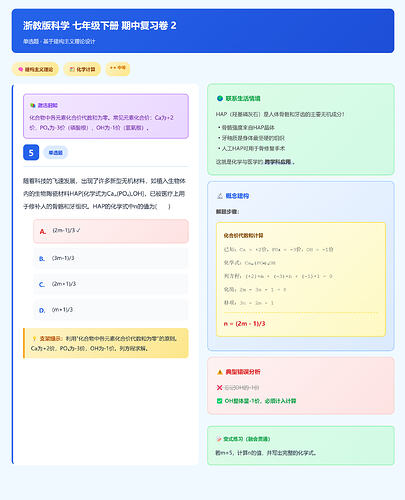Select answer option C (2m+1)/3

click(111, 284)
